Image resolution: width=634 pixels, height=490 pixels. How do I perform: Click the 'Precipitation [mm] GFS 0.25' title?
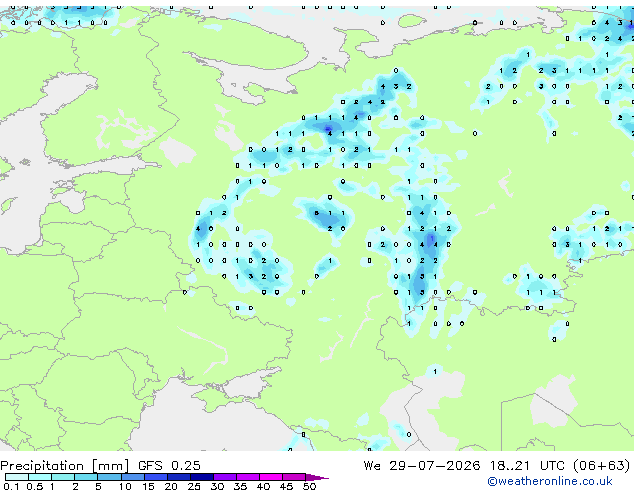point(100,466)
